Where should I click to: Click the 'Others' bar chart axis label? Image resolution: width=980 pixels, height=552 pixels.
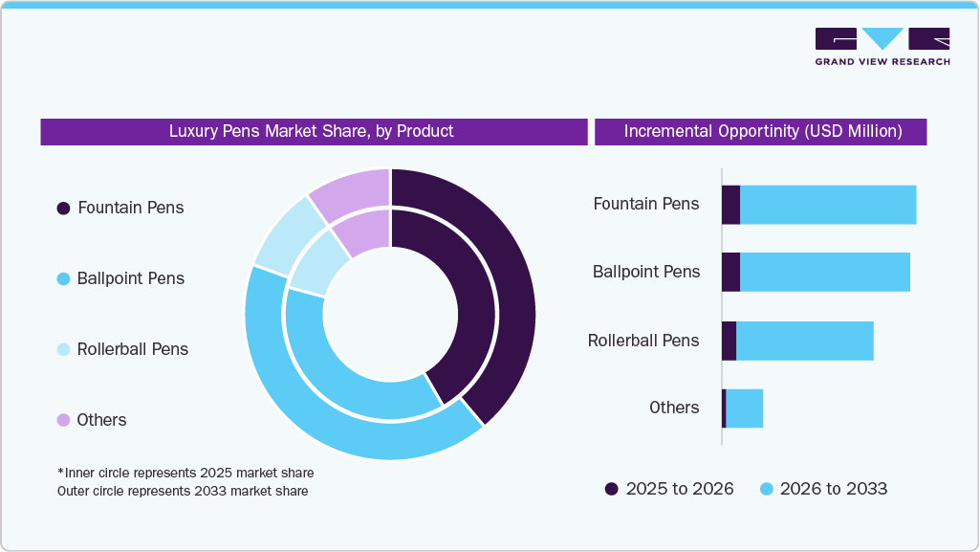coord(674,408)
